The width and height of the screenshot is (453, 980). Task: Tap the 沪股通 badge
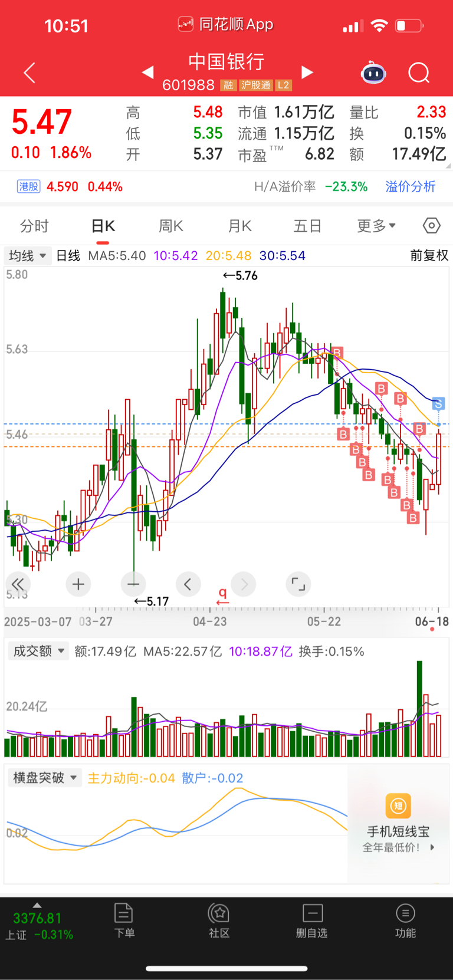tap(255, 85)
